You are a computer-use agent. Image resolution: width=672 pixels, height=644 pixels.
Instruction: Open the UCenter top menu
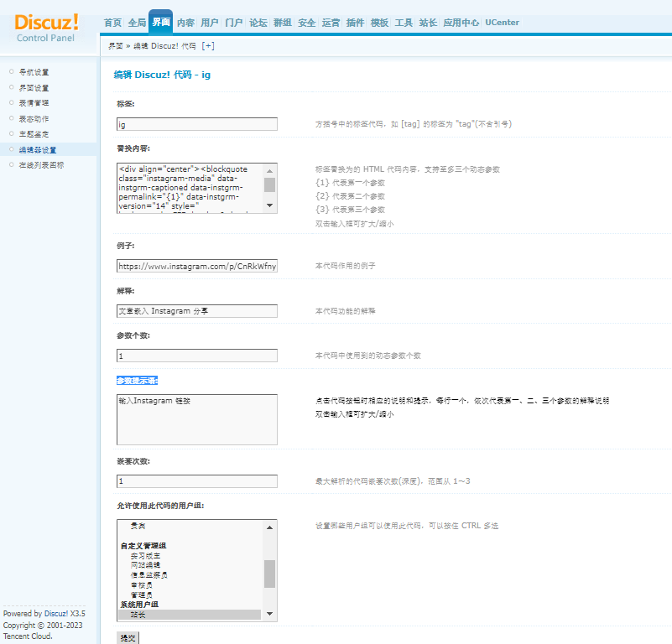(502, 23)
